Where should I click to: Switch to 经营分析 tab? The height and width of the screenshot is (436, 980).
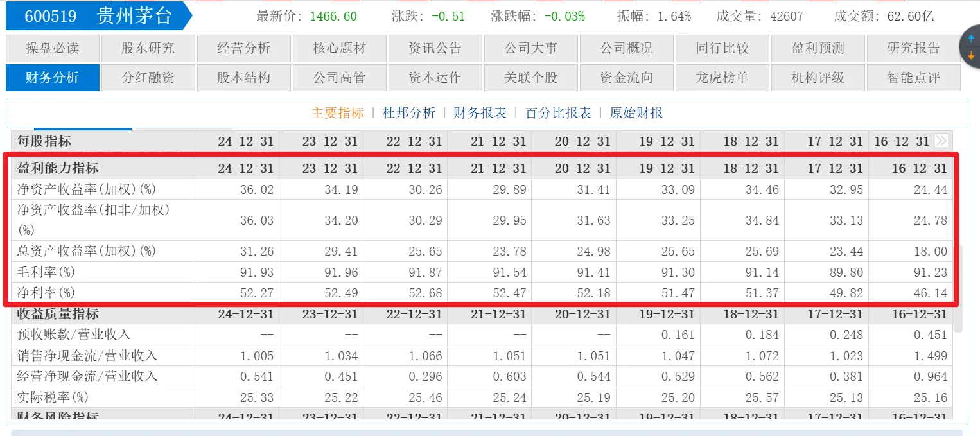tap(243, 48)
